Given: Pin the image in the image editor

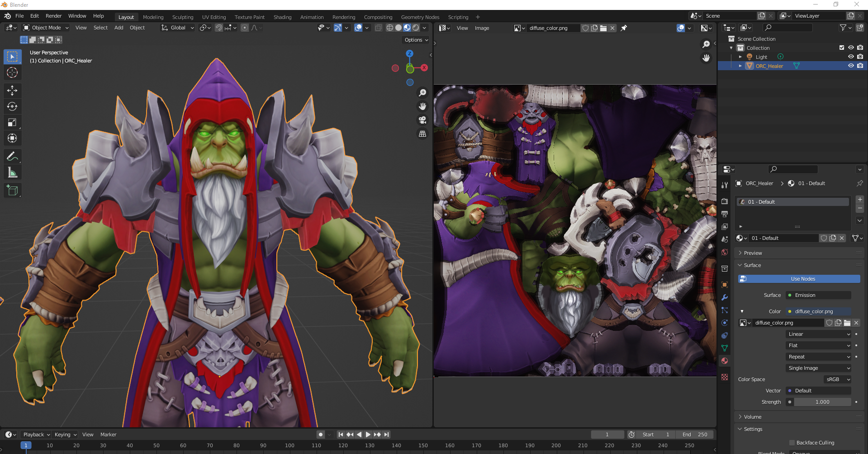Looking at the screenshot, I should [624, 28].
